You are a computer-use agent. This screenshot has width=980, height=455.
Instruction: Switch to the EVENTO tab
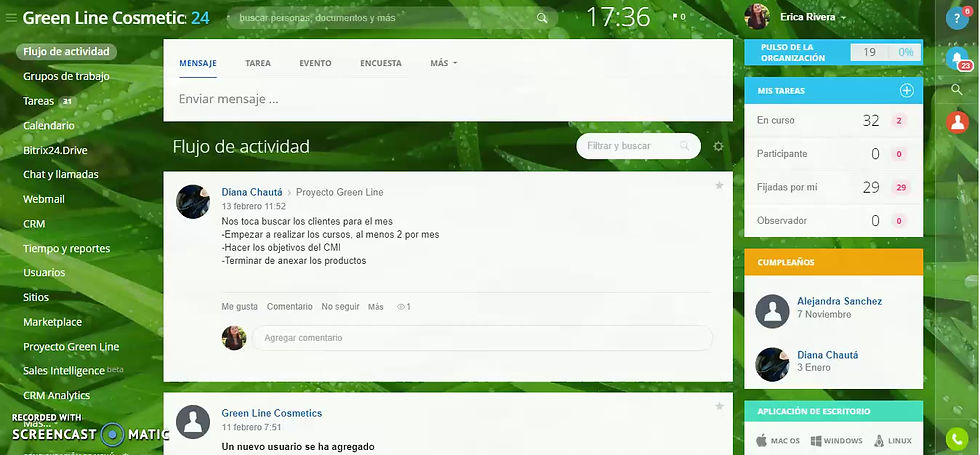pos(315,63)
